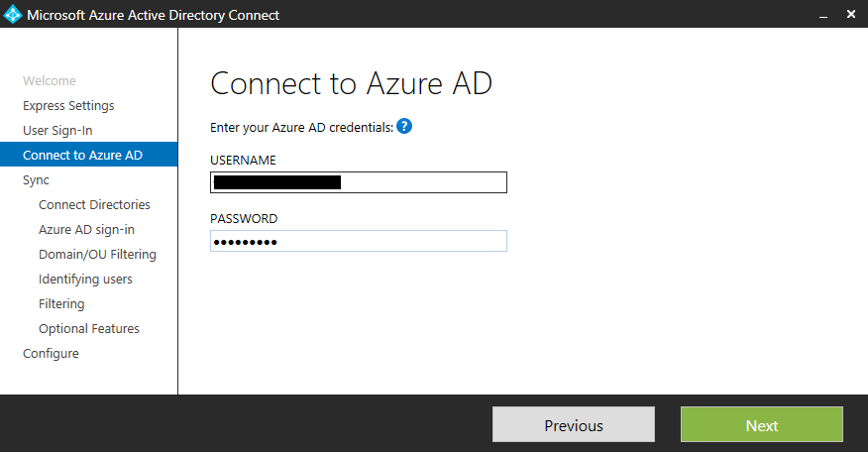Screen dimensions: 868x452
Task: Open the Express Settings step
Action: tap(68, 106)
